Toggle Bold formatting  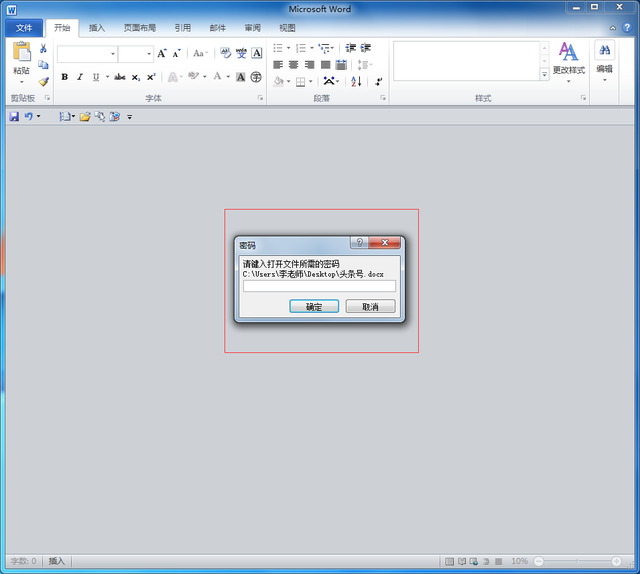pyautogui.click(x=64, y=77)
